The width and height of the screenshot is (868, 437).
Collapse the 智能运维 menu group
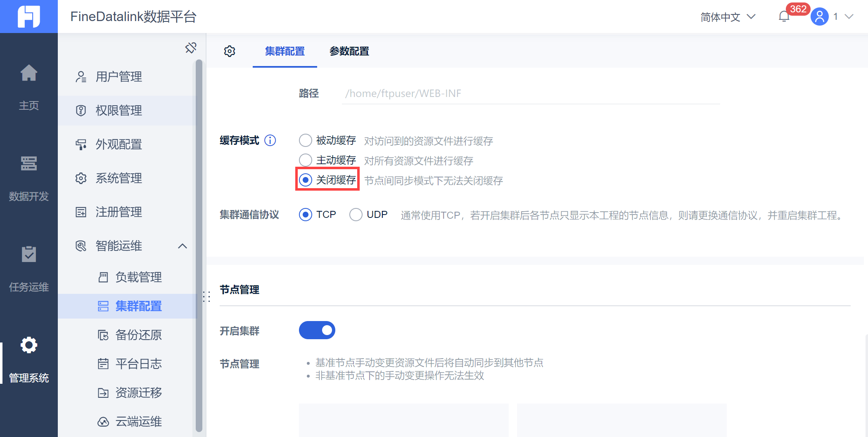point(183,246)
